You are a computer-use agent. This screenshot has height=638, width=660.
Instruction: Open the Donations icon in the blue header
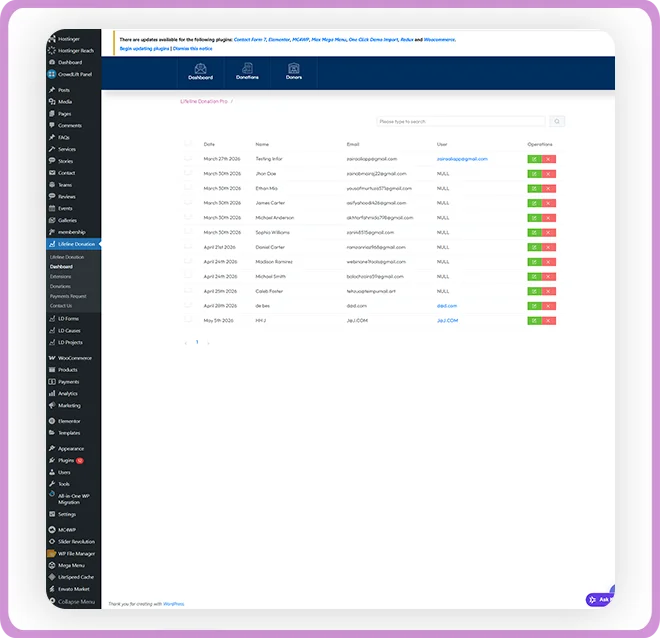pyautogui.click(x=247, y=72)
